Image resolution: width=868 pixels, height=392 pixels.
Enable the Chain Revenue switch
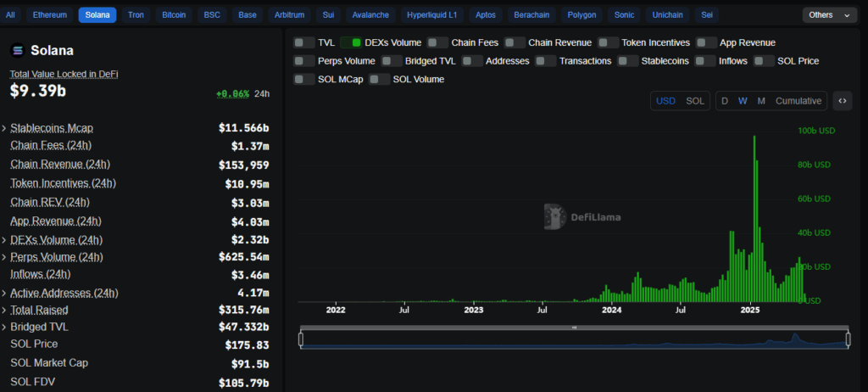pyautogui.click(x=515, y=42)
